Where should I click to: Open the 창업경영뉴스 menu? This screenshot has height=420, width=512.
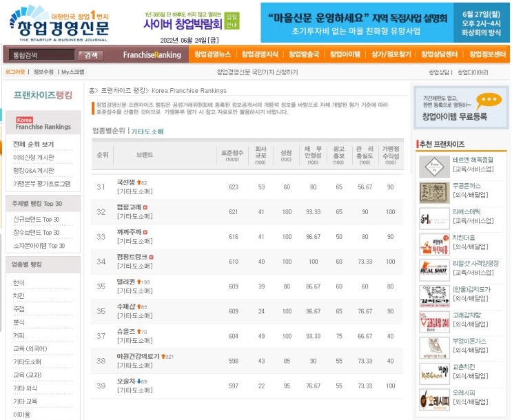(x=212, y=54)
